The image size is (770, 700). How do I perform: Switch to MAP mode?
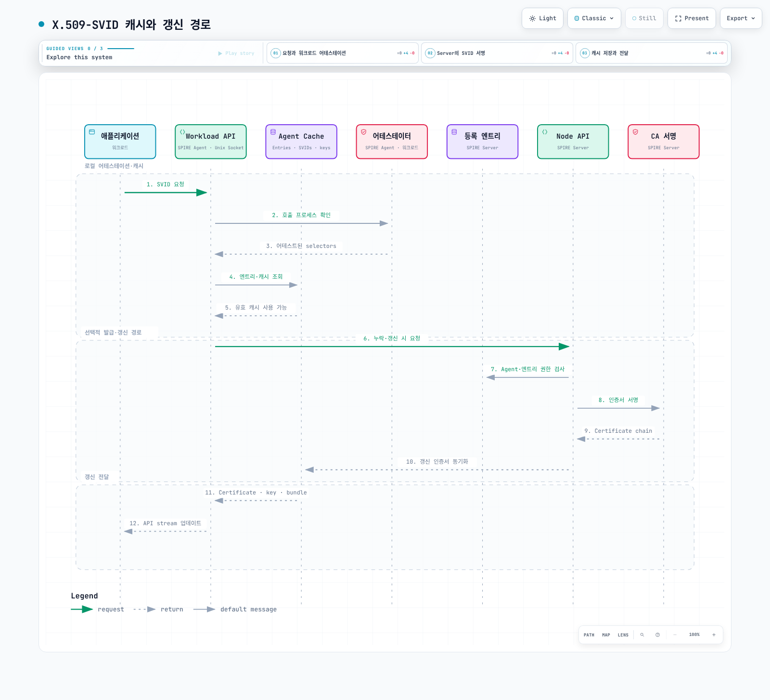tap(606, 635)
